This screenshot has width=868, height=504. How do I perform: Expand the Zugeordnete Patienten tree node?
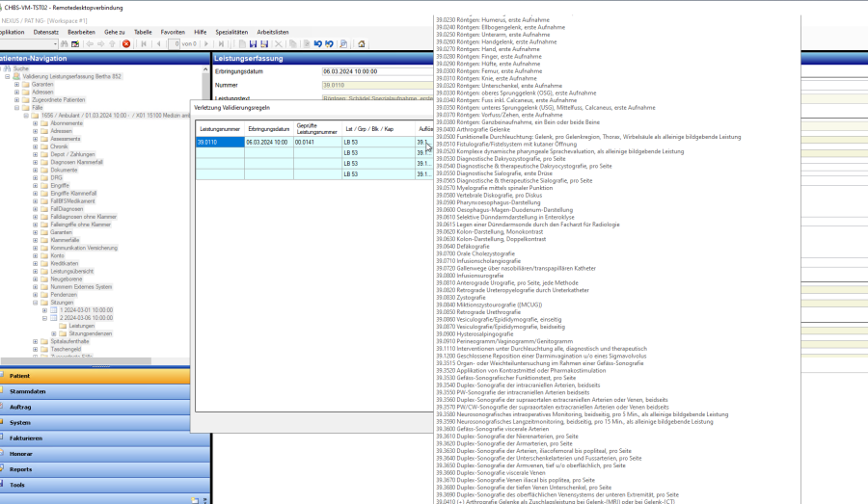coord(17,100)
